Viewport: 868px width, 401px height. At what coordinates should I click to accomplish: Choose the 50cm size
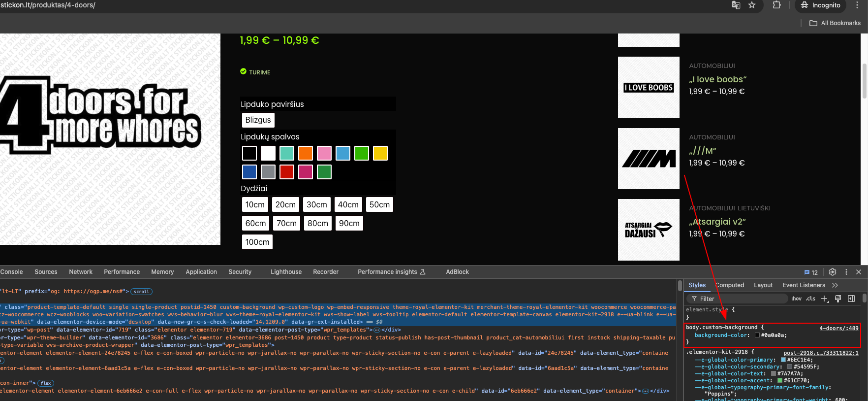[x=379, y=204]
